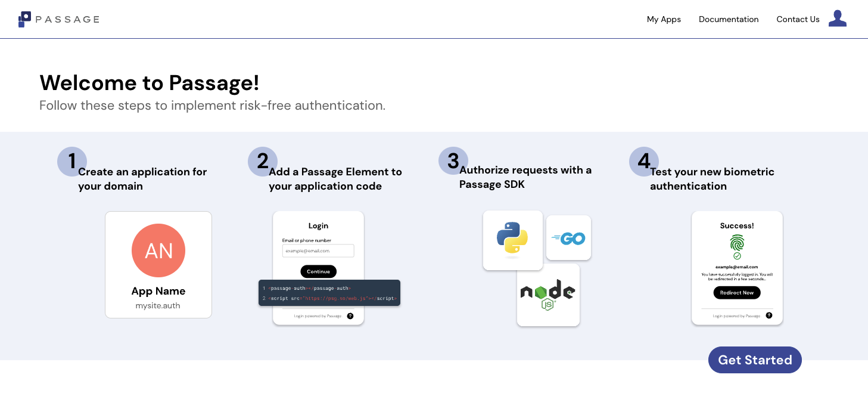Viewport: 868px width, 393px height.
Task: Click the Go language logo card
Action: pos(568,238)
